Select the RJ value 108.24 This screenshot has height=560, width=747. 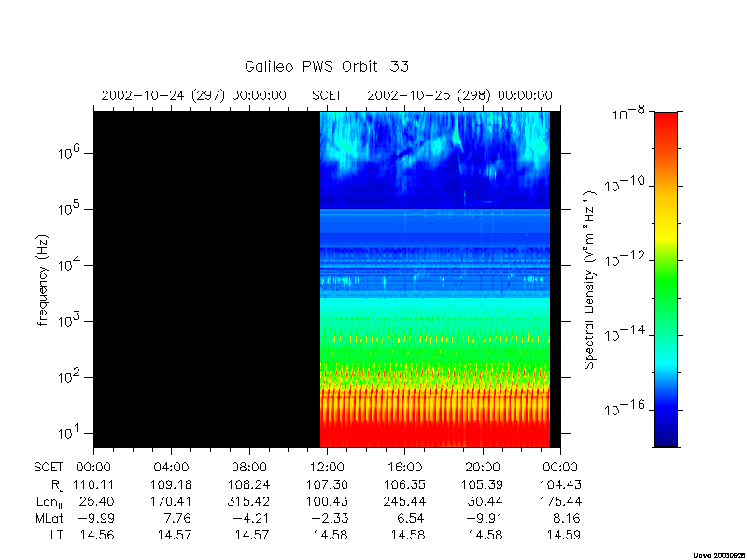pos(249,484)
